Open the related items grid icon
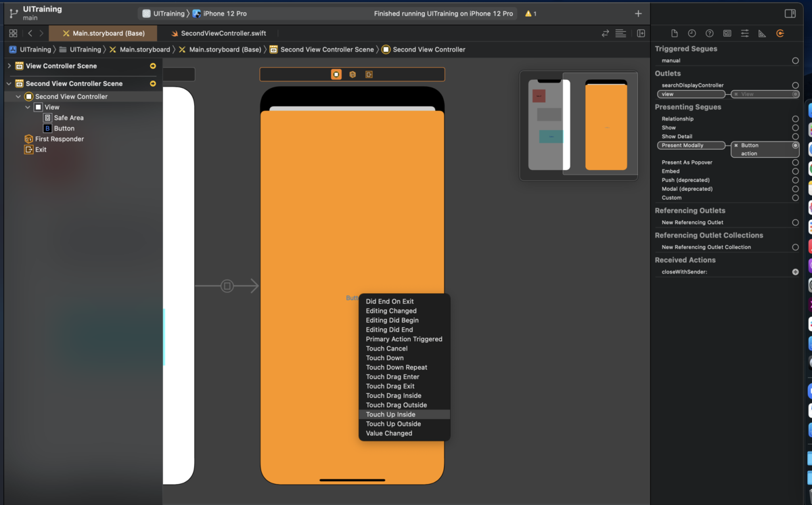Screen dimensions: 812x505 [x=13, y=33]
